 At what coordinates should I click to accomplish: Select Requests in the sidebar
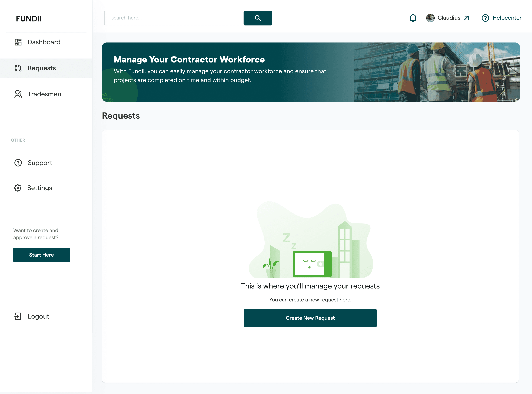(x=46, y=68)
